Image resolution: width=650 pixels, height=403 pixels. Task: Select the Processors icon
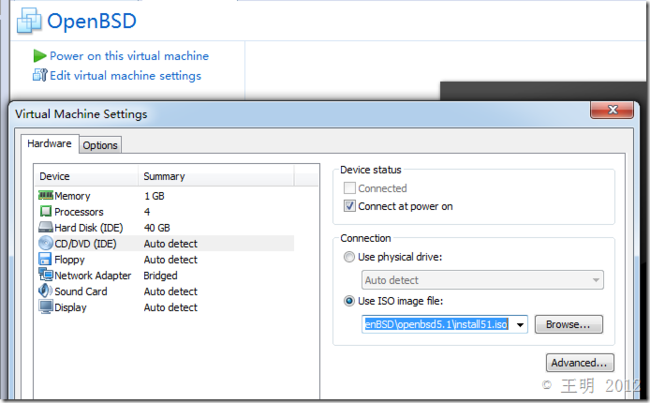pyautogui.click(x=46, y=211)
